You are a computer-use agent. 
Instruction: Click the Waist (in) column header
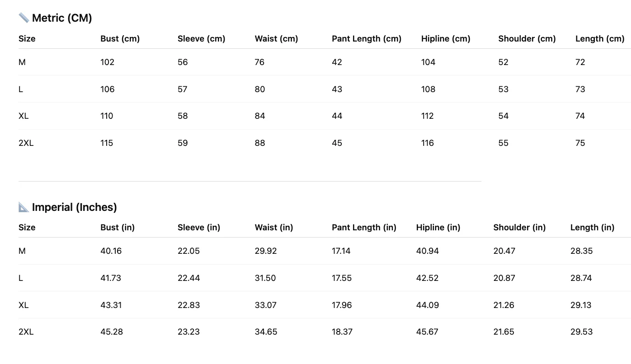[x=274, y=228]
